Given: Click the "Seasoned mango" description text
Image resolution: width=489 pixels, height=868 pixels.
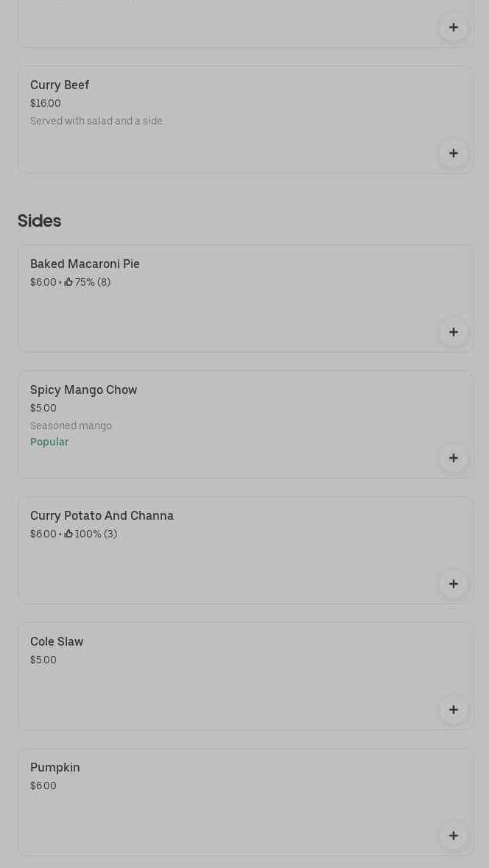Looking at the screenshot, I should click(x=71, y=426).
